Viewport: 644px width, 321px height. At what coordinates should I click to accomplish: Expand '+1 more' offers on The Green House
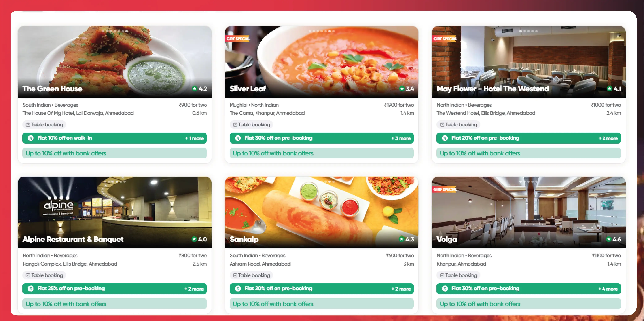click(195, 138)
